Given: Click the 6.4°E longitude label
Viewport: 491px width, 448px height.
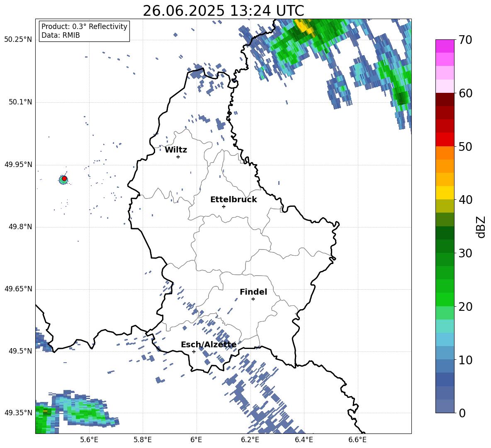Looking at the screenshot, I should tap(304, 440).
